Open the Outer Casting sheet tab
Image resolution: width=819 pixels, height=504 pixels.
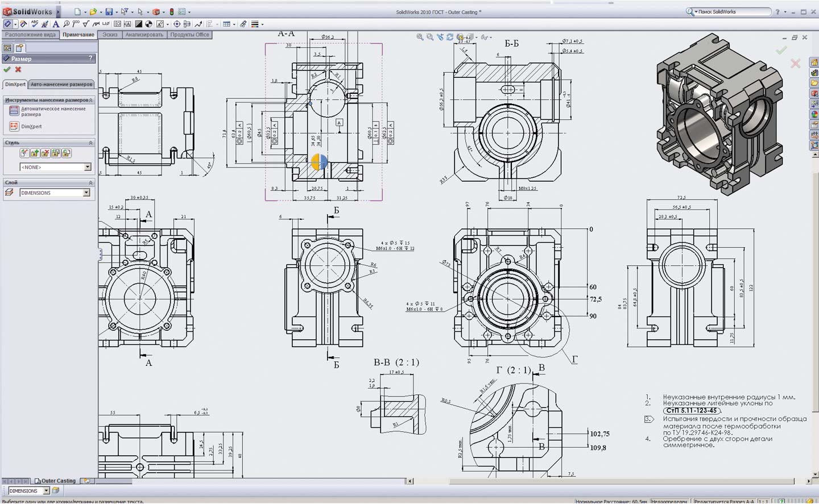pos(55,481)
